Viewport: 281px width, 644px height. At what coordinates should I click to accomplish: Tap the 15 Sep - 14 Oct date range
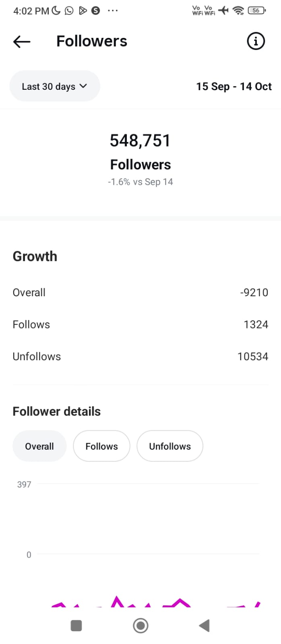click(233, 87)
